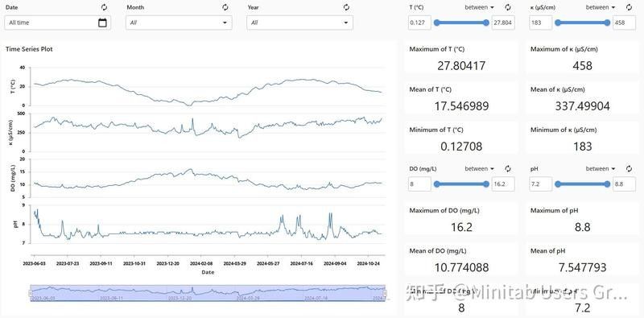This screenshot has height=318, width=644.
Task: Click the Mean of κ value 337.49904
Action: point(582,106)
